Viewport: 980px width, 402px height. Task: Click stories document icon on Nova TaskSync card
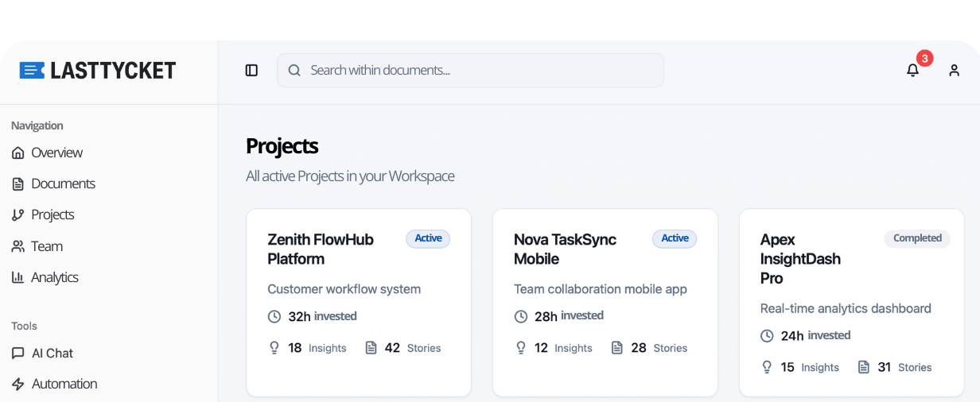[x=617, y=347]
